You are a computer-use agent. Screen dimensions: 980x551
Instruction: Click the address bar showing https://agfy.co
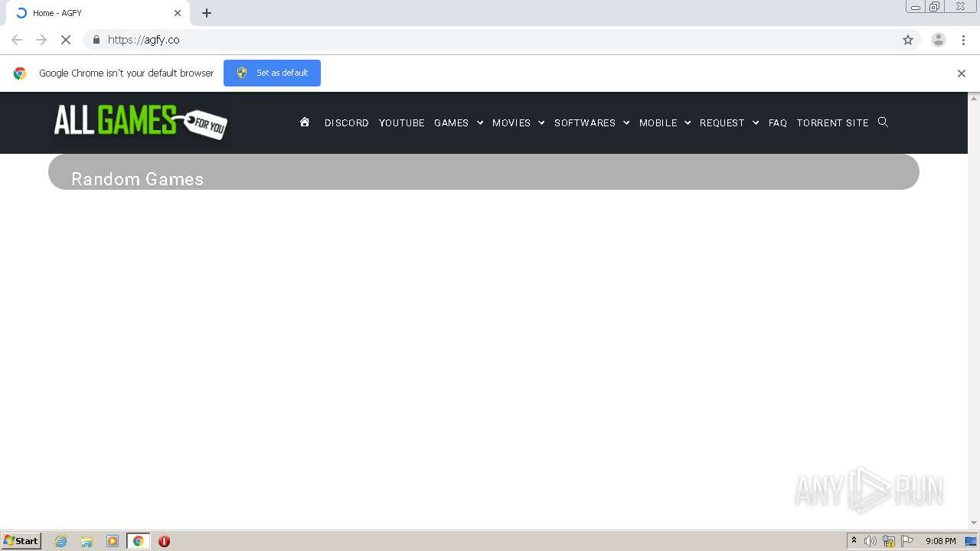pos(501,40)
